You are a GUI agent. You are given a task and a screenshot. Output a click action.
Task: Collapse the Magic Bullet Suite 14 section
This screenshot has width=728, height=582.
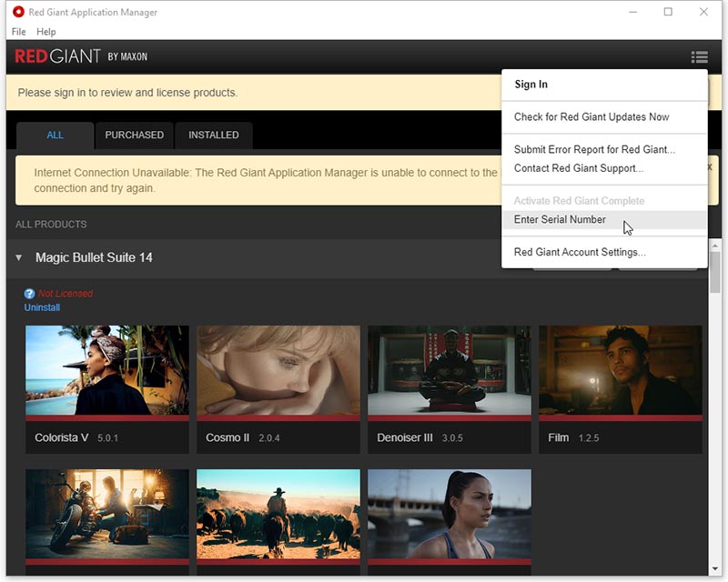[x=18, y=257]
